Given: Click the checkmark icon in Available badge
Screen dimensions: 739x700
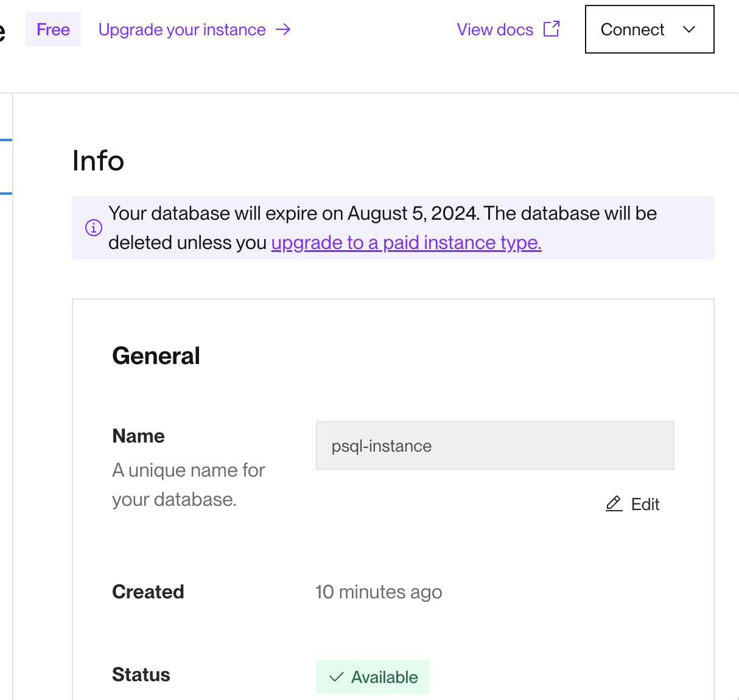Looking at the screenshot, I should coord(336,677).
